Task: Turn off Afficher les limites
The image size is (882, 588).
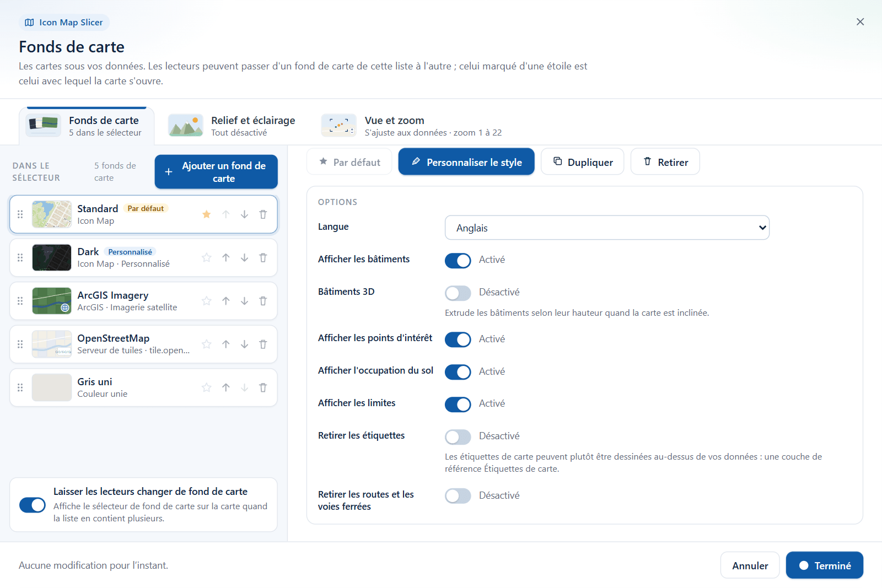Action: 458,404
